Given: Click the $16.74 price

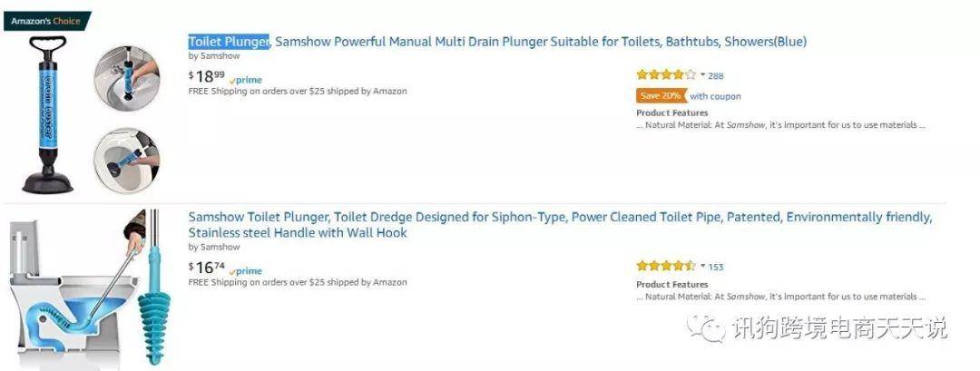Looking at the screenshot, I should (x=206, y=268).
